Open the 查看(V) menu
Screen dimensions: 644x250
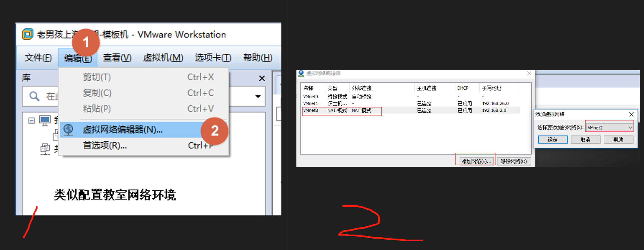[117, 58]
